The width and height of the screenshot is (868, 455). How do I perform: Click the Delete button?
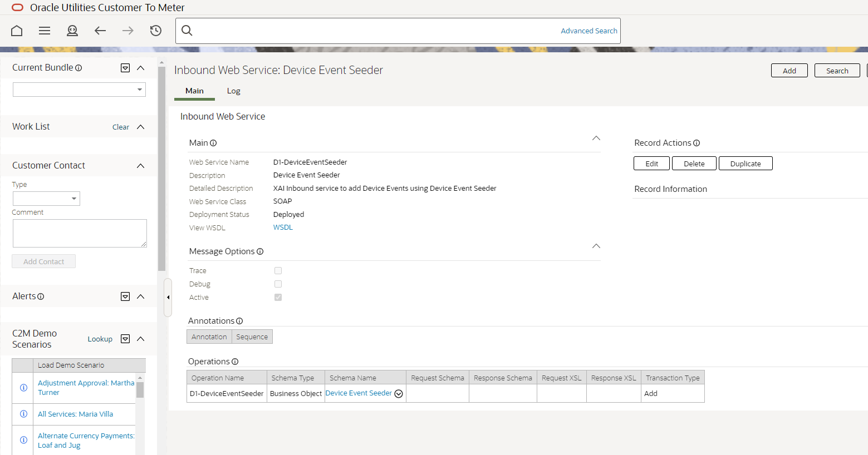(694, 164)
